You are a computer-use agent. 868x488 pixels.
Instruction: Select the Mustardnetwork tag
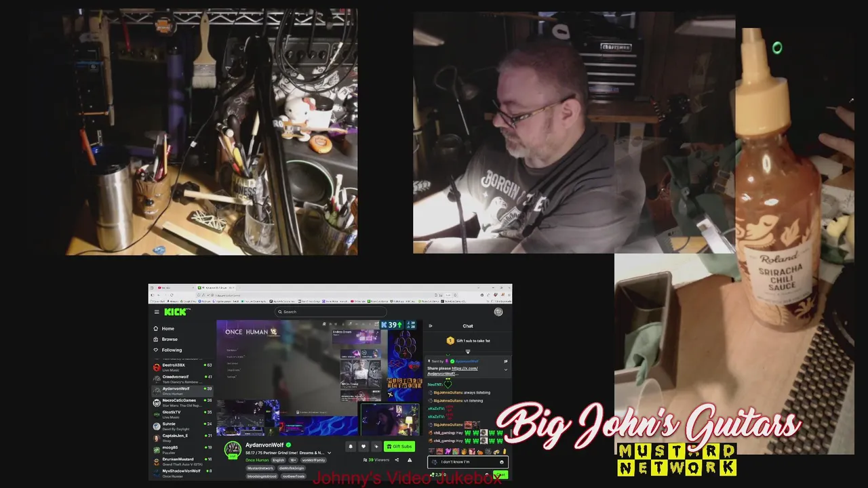tap(260, 468)
